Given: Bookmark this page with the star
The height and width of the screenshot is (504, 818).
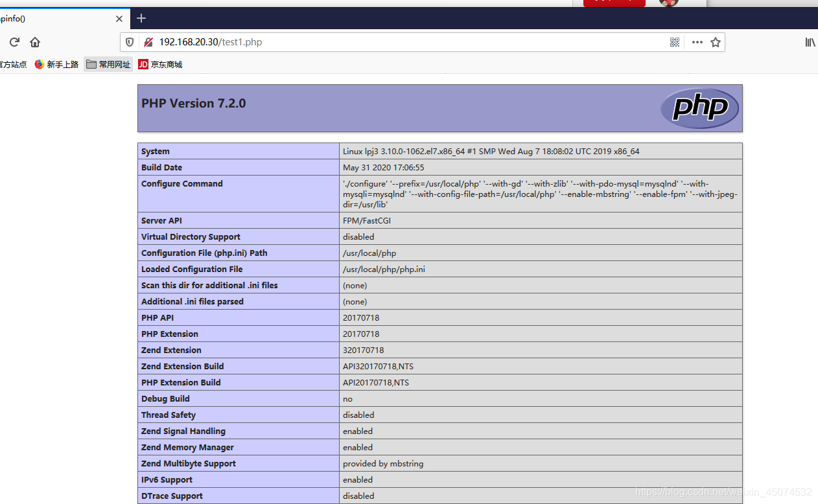Looking at the screenshot, I should [716, 42].
